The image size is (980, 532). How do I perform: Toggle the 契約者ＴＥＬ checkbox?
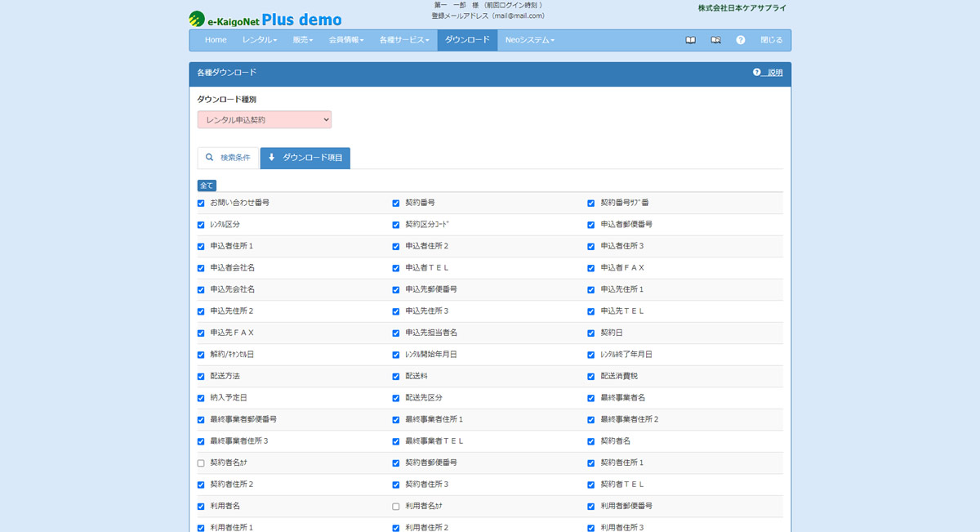click(x=591, y=485)
